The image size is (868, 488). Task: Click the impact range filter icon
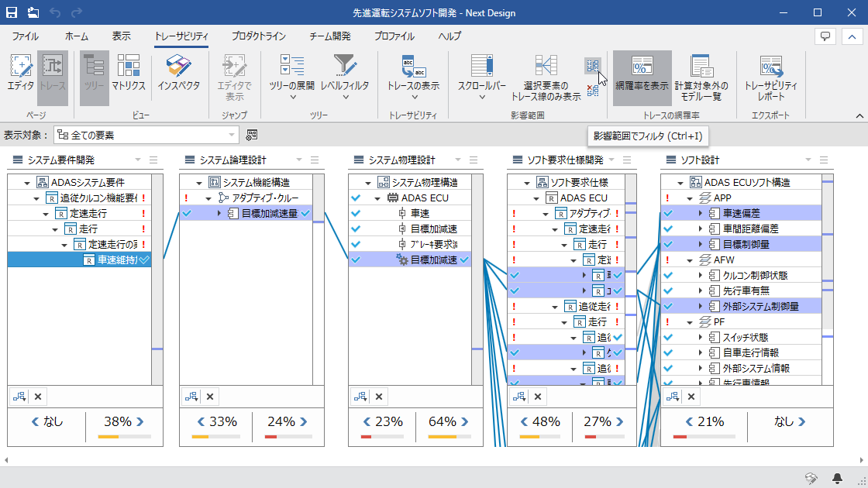592,65
